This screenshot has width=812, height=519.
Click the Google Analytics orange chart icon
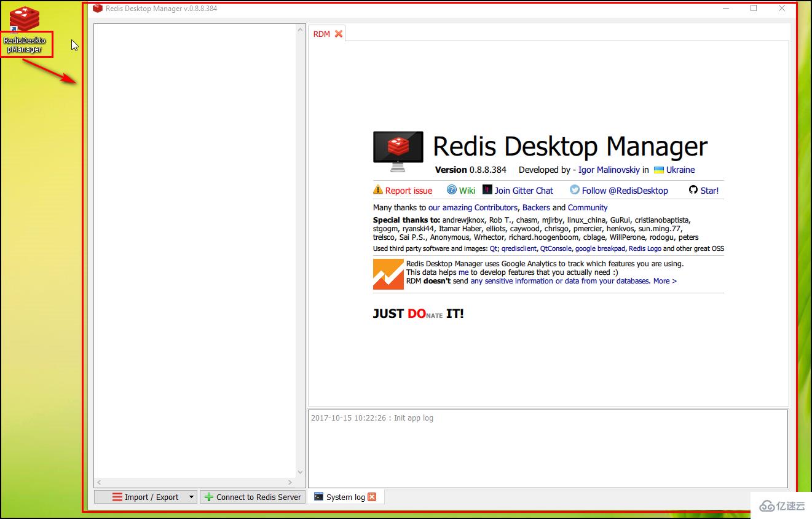click(388, 274)
